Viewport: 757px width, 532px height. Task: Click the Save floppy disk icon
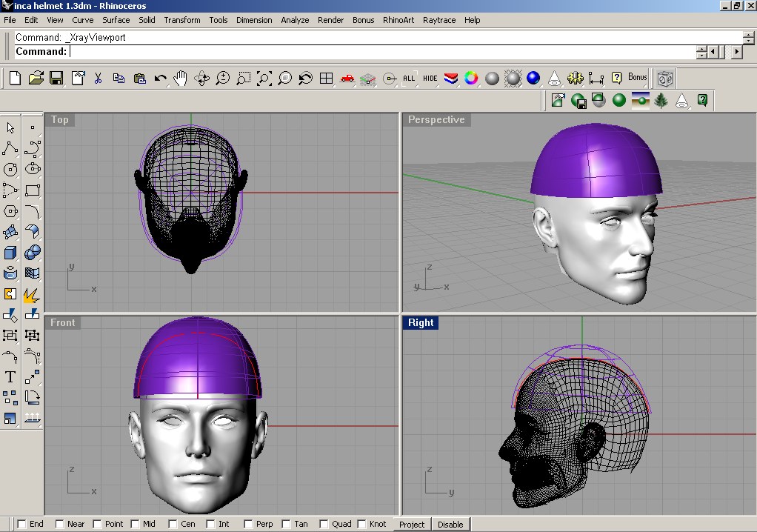coord(56,78)
